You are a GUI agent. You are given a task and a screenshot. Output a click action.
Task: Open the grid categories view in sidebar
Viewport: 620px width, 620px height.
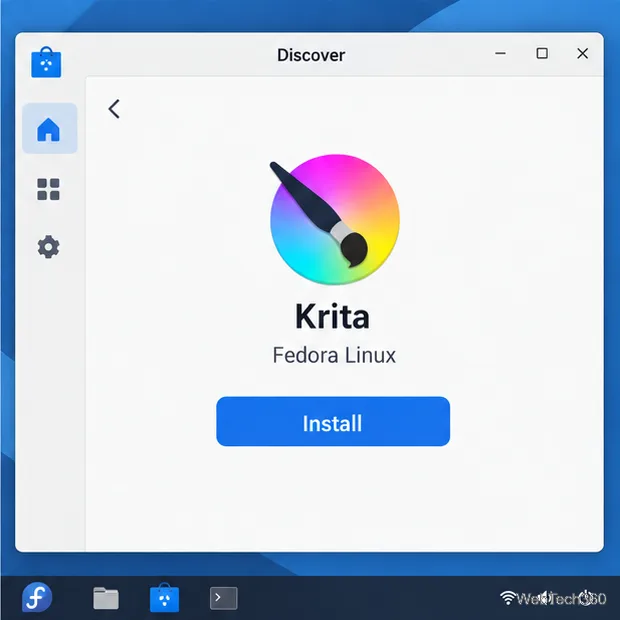(x=48, y=189)
